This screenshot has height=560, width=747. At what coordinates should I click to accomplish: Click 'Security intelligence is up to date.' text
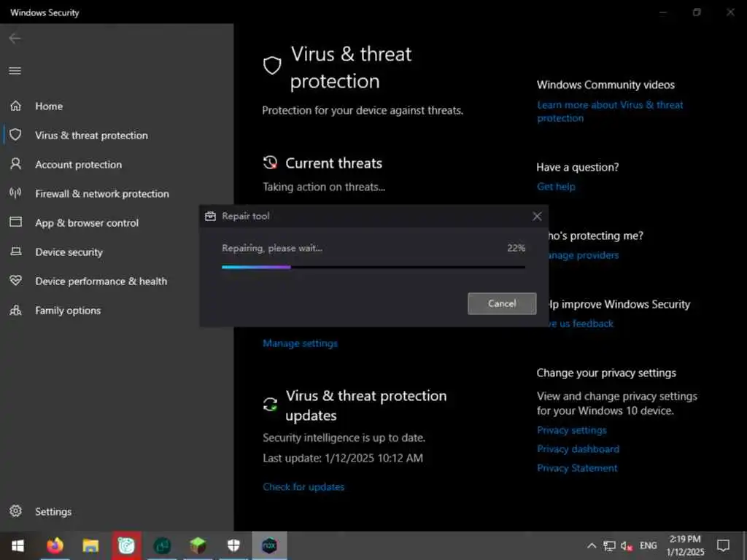tap(344, 437)
